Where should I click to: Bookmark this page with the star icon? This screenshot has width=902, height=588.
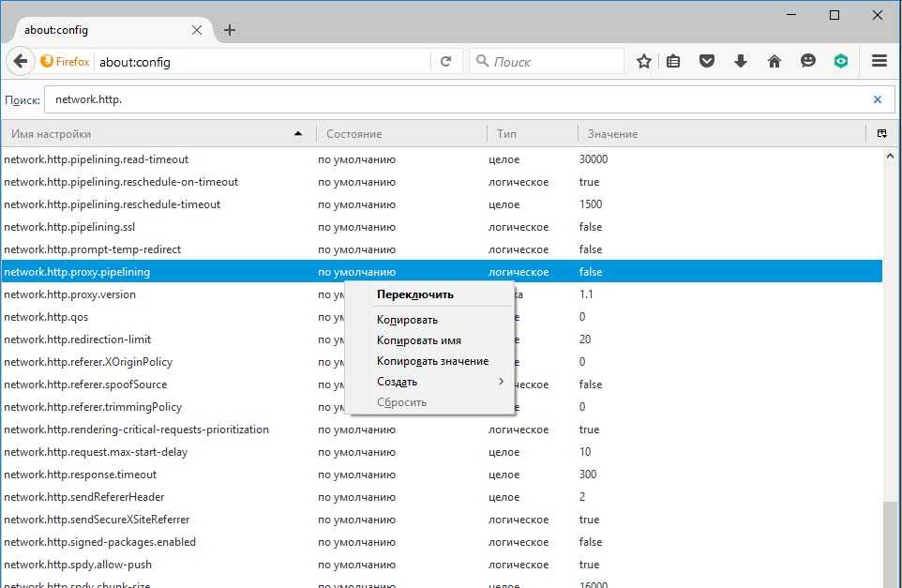point(644,62)
